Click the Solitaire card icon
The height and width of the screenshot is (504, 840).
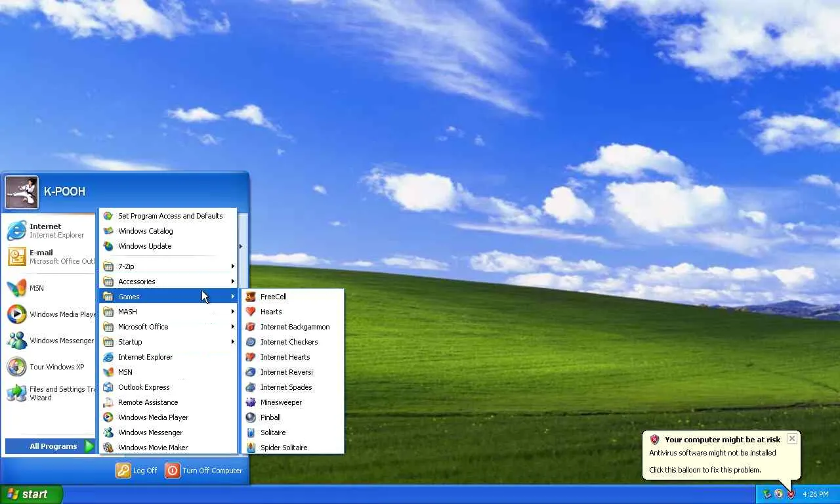pos(250,432)
